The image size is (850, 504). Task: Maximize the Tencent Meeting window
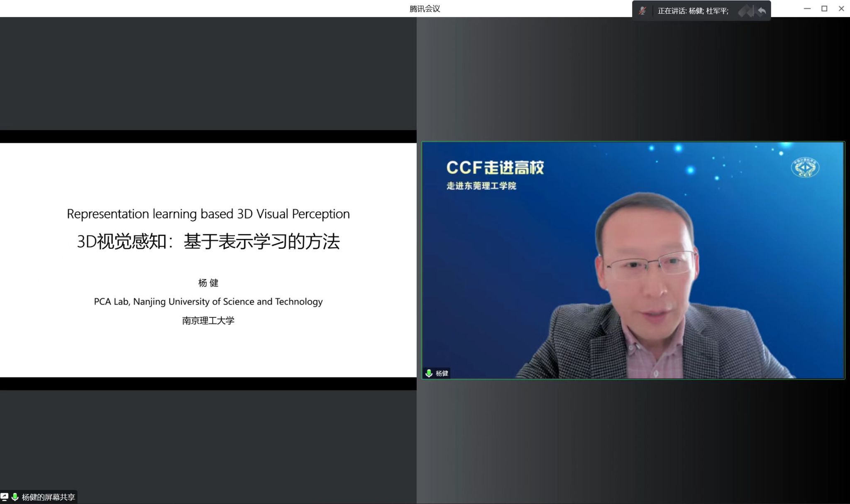coord(824,9)
